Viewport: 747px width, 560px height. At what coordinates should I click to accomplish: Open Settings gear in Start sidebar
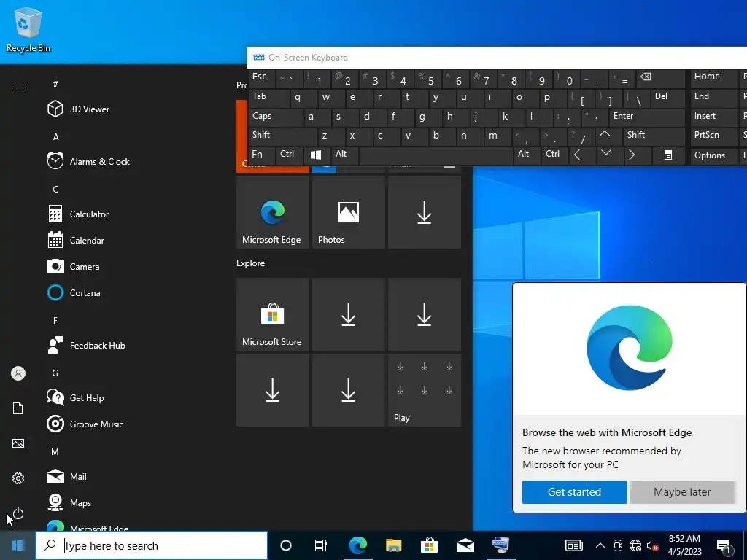tap(18, 478)
